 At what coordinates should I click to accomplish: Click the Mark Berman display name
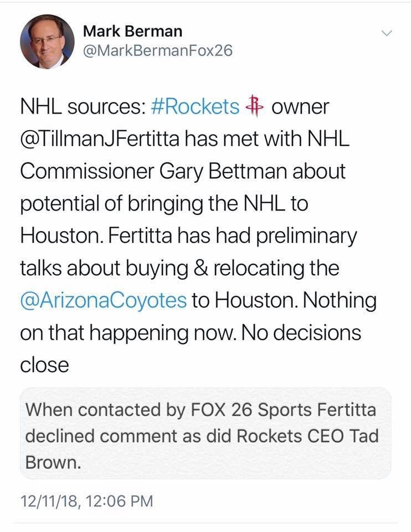point(132,31)
